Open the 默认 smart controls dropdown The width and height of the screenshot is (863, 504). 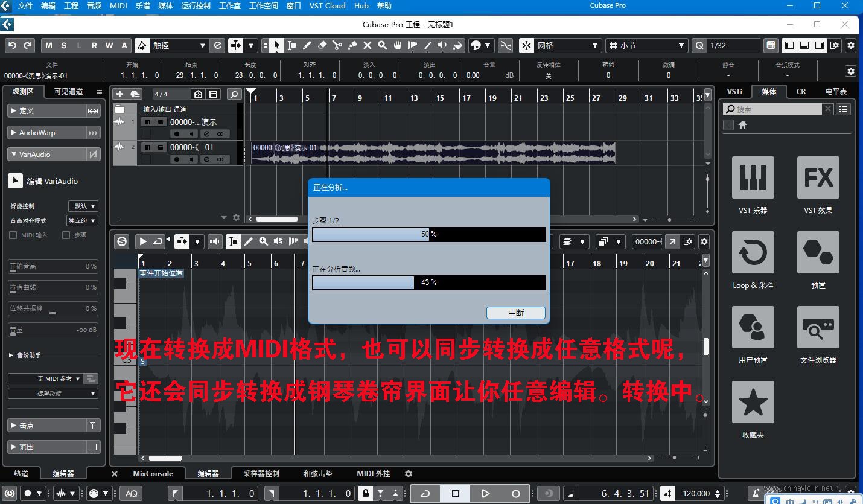click(x=83, y=206)
